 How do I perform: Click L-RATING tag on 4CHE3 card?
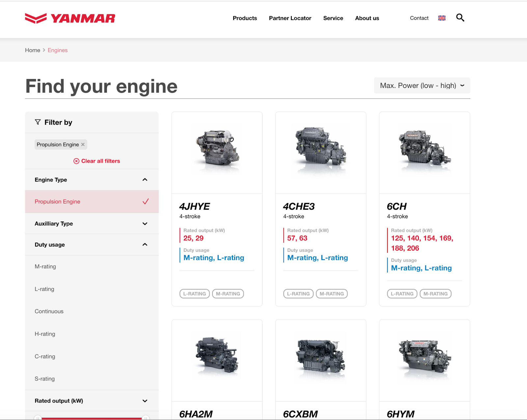pyautogui.click(x=298, y=294)
